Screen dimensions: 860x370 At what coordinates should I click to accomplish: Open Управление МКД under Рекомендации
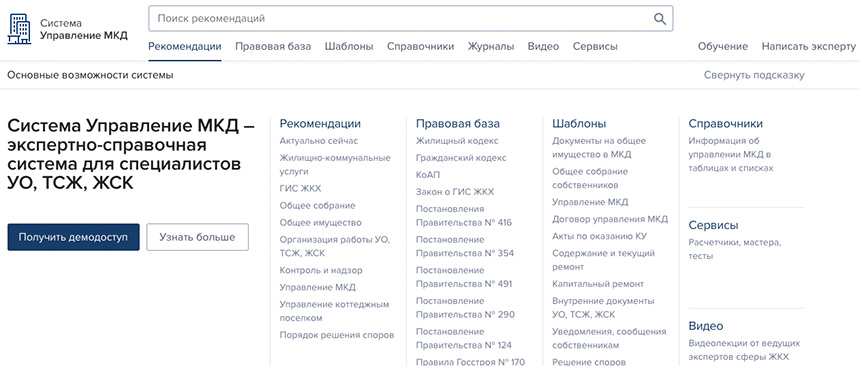click(318, 287)
